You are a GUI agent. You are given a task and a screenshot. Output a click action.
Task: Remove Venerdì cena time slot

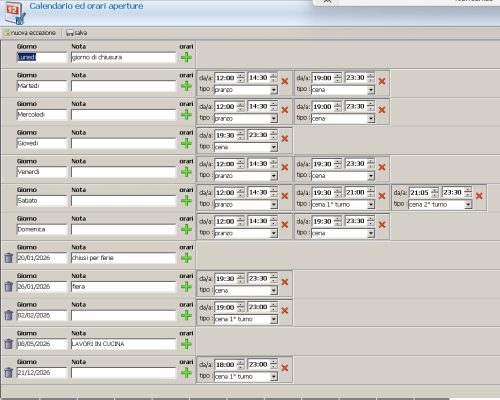click(382, 167)
